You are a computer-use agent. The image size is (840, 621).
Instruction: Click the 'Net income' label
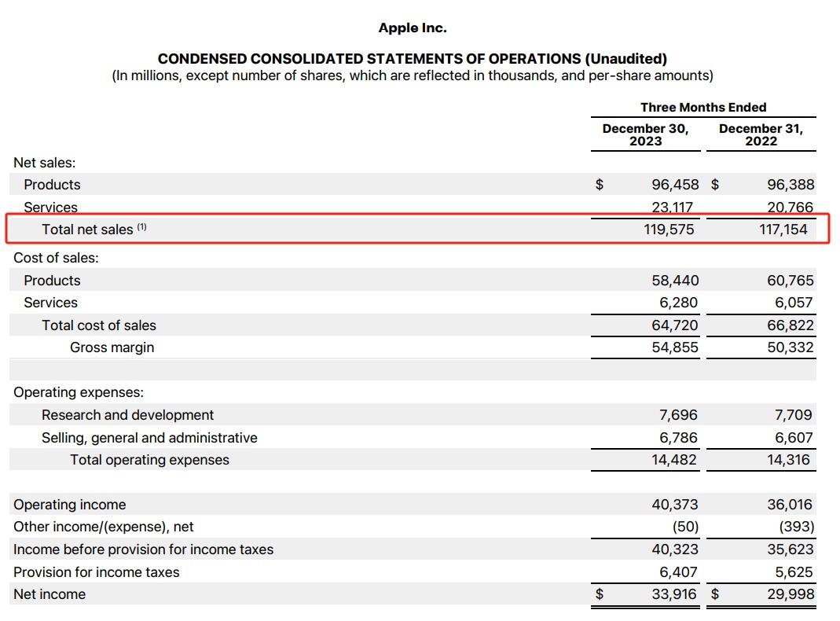(x=50, y=594)
